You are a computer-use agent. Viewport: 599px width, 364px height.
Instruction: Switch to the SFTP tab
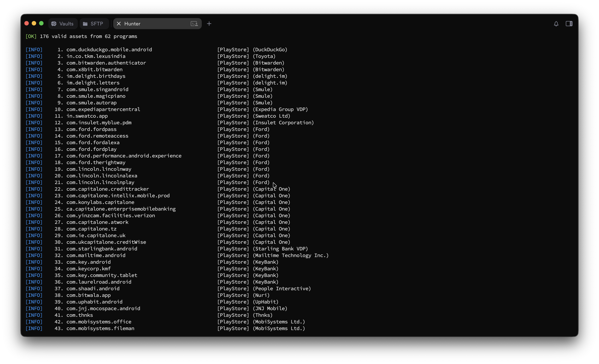(97, 24)
